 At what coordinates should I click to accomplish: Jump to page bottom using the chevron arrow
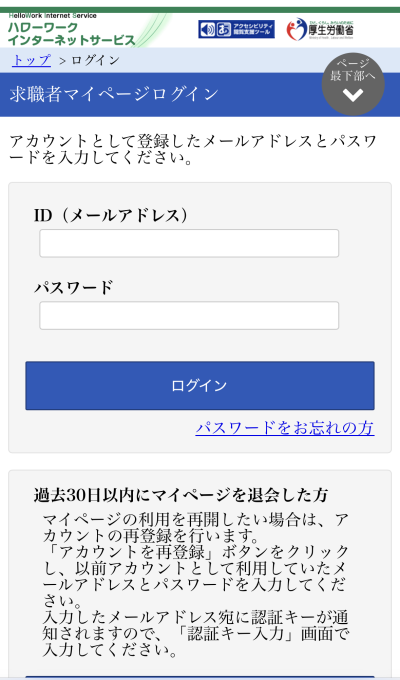pyautogui.click(x=353, y=95)
